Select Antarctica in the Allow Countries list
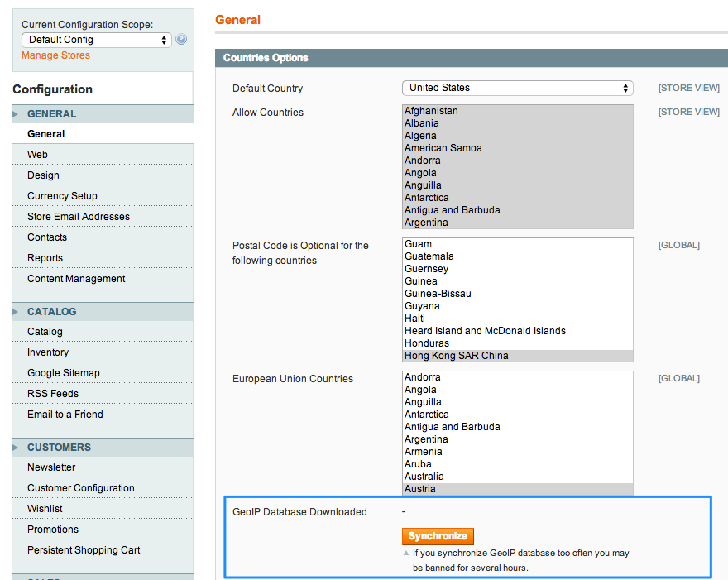This screenshot has height=580, width=728. [x=517, y=198]
